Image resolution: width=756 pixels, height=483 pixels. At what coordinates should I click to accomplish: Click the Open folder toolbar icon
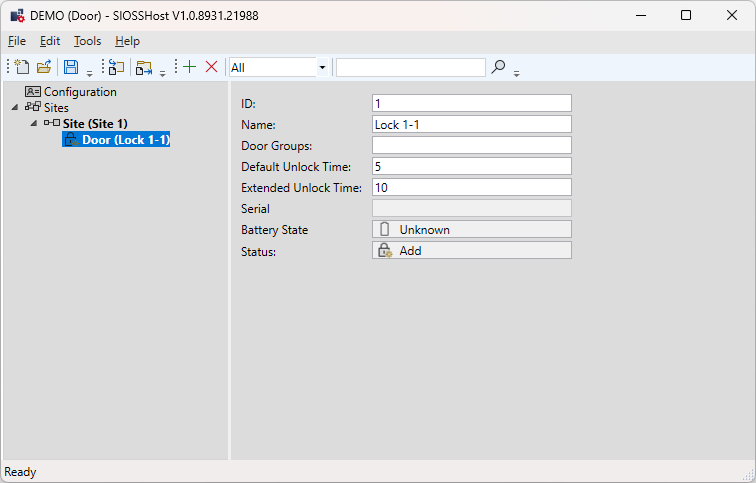[44, 67]
